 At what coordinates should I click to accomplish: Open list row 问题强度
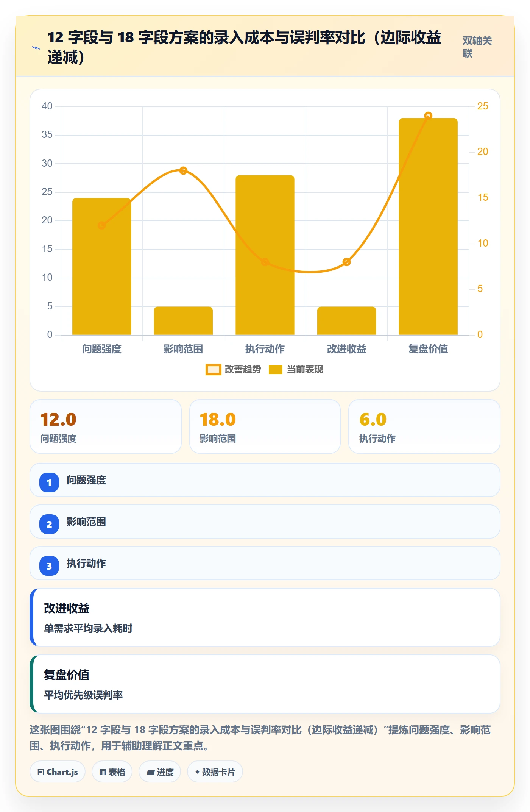(265, 480)
